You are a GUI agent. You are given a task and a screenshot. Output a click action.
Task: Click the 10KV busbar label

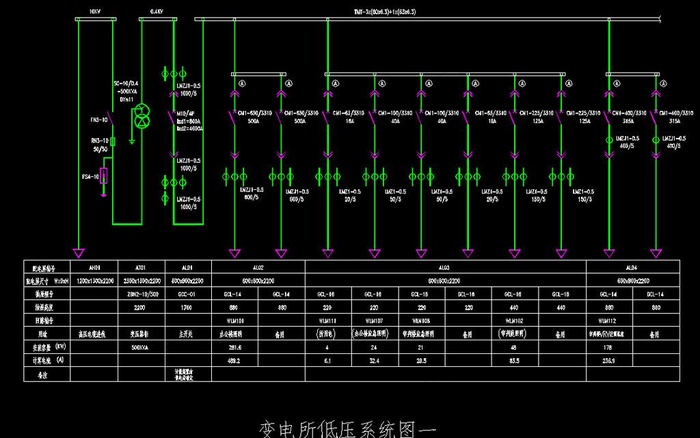click(95, 12)
